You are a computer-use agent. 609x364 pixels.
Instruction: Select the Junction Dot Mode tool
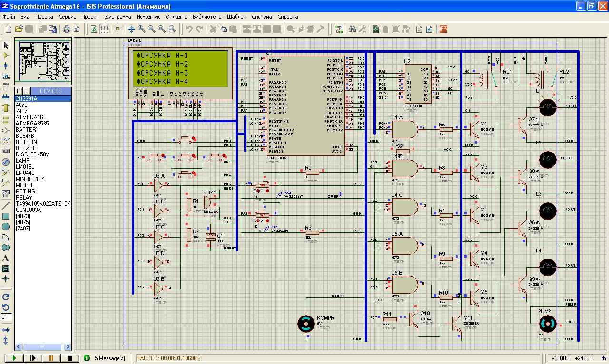tap(6, 66)
